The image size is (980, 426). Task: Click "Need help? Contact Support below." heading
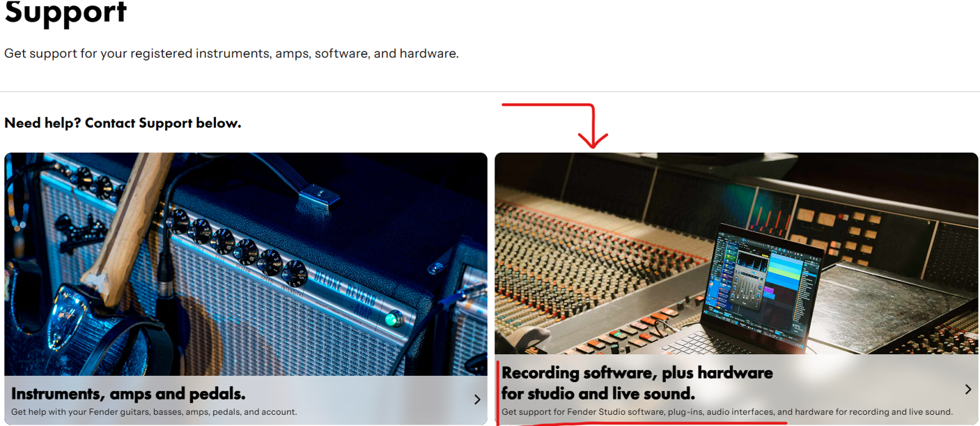123,123
